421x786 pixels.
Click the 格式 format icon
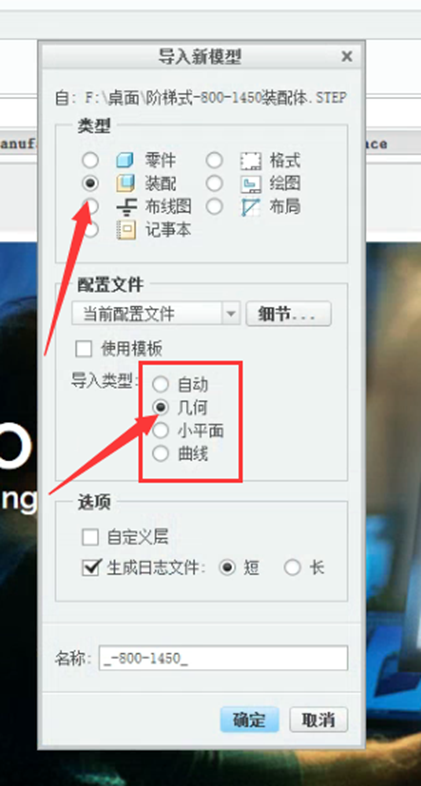tap(251, 160)
